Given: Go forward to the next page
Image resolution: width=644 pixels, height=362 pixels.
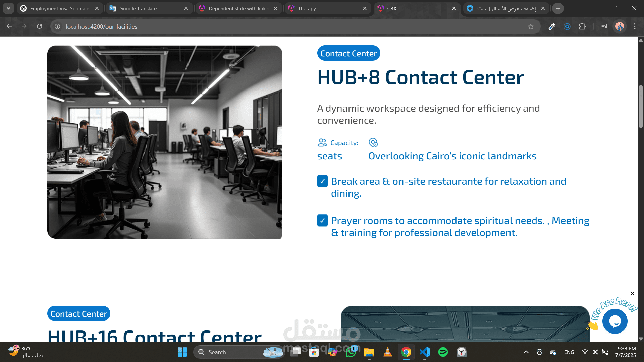Looking at the screenshot, I should click(x=24, y=26).
